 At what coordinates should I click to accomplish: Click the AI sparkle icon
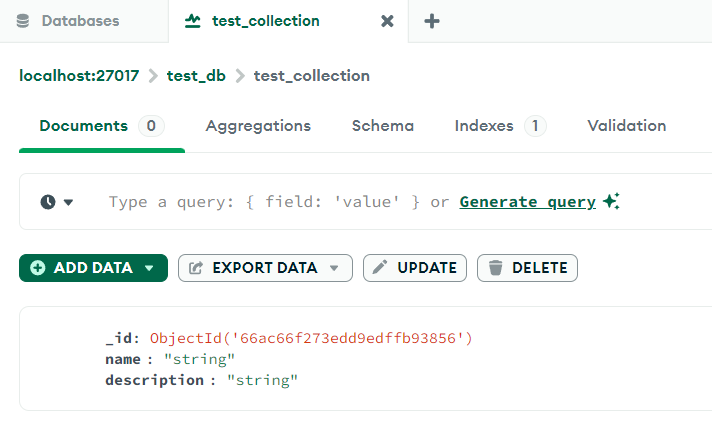pyautogui.click(x=611, y=201)
